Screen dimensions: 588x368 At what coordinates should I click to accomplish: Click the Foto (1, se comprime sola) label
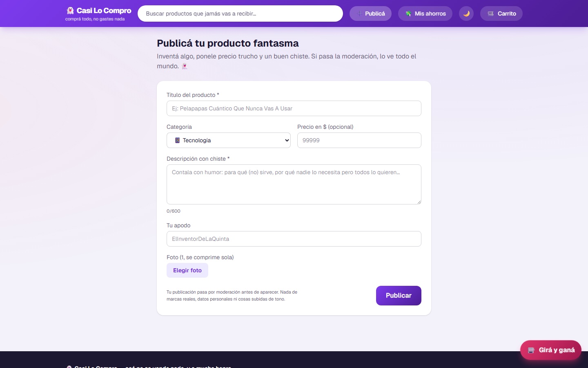click(200, 257)
